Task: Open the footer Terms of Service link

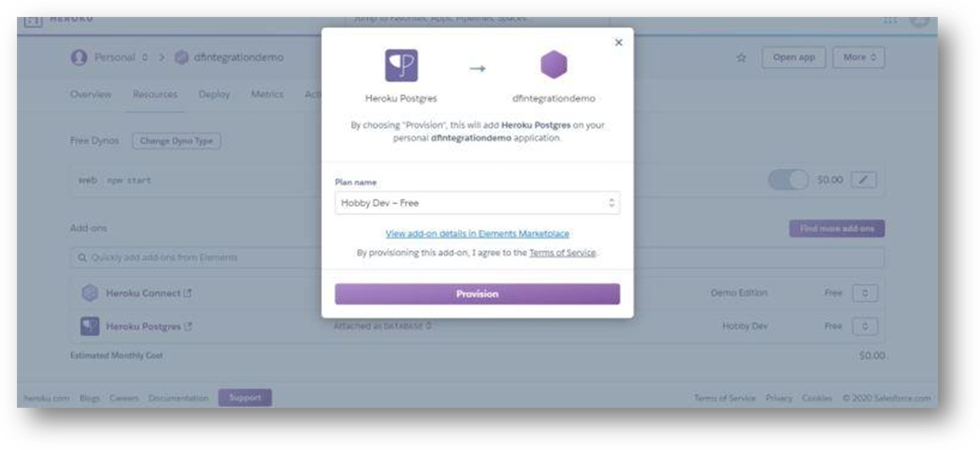Action: tap(725, 398)
